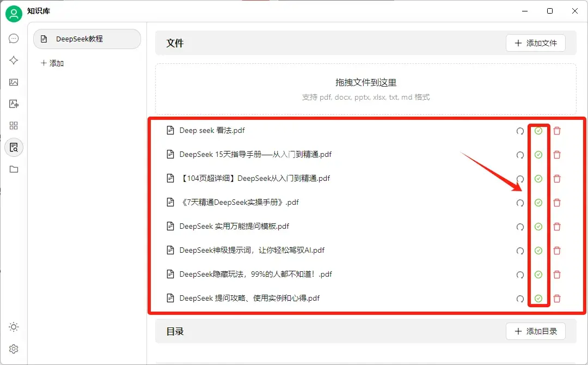Viewport: 588px width, 365px height.
Task: Open 《7天精通DeepSeek实操手册》.pdf
Action: (x=240, y=203)
